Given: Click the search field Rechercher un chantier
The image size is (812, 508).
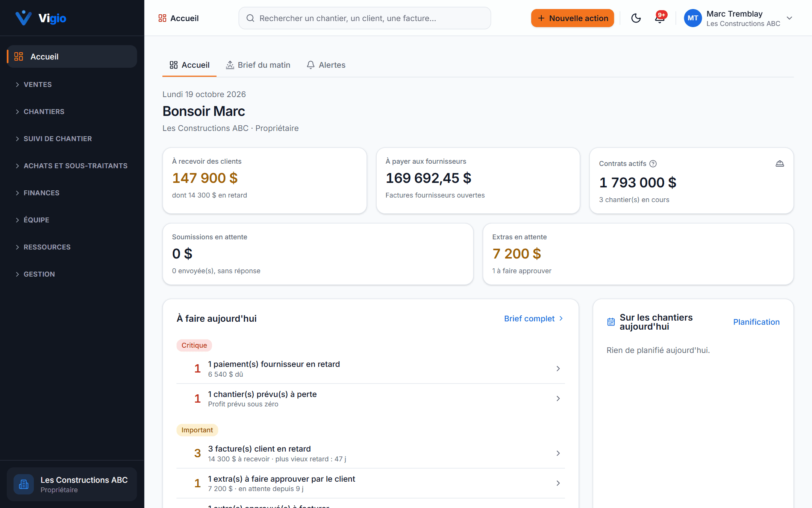Looking at the screenshot, I should click(x=365, y=18).
